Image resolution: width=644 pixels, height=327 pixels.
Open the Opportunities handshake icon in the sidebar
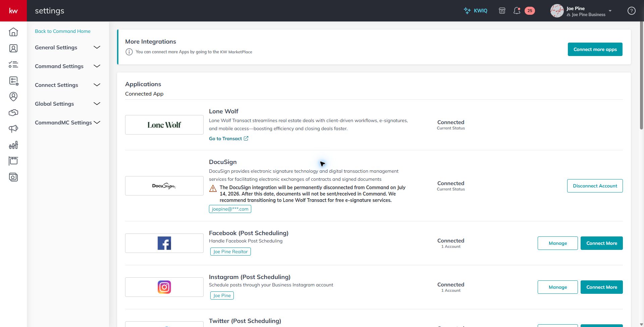[x=13, y=113]
